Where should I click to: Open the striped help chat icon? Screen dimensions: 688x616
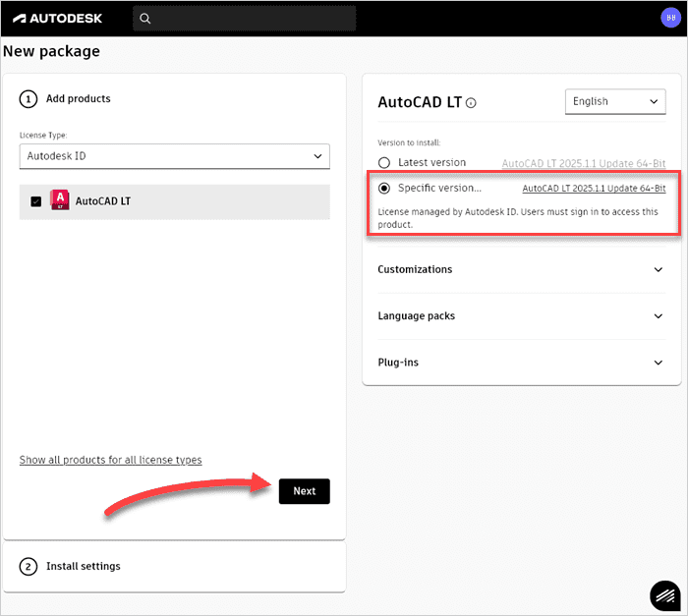(665, 595)
